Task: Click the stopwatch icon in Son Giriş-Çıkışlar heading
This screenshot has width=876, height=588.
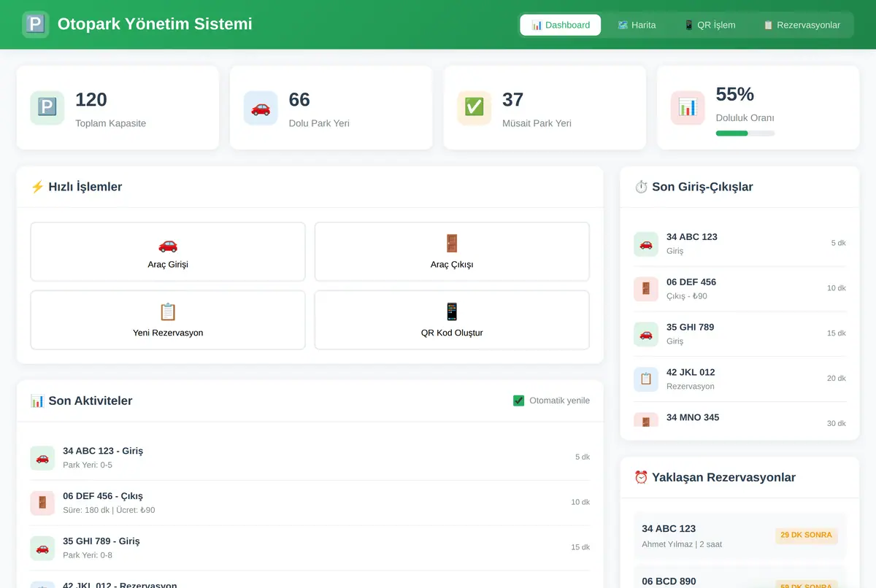Action: click(x=641, y=187)
